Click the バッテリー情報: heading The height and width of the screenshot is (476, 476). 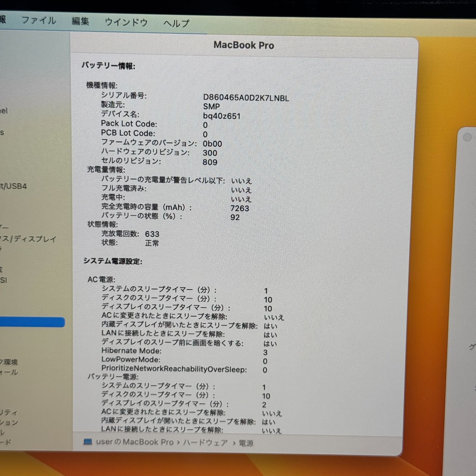tap(109, 66)
